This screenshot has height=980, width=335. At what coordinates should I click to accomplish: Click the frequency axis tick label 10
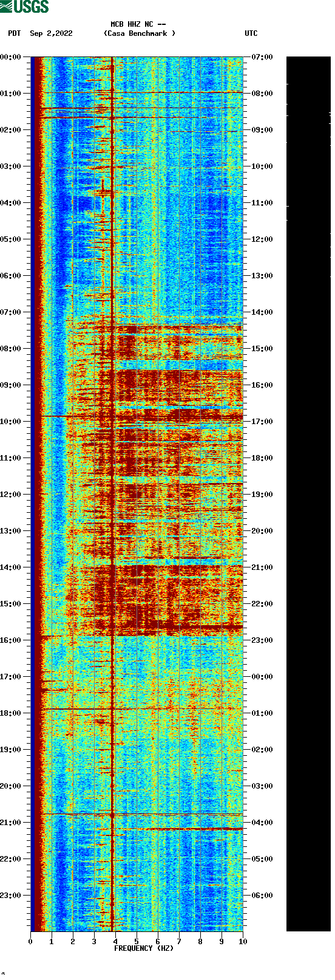(x=243, y=942)
